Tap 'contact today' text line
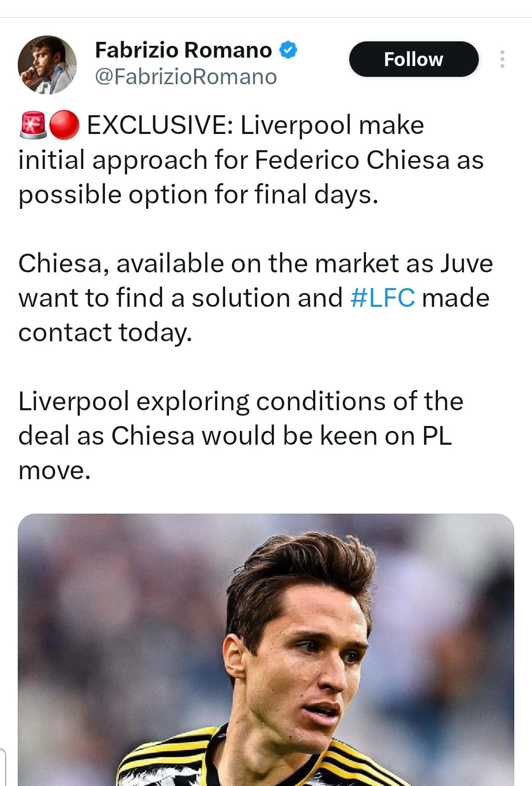 tap(105, 332)
